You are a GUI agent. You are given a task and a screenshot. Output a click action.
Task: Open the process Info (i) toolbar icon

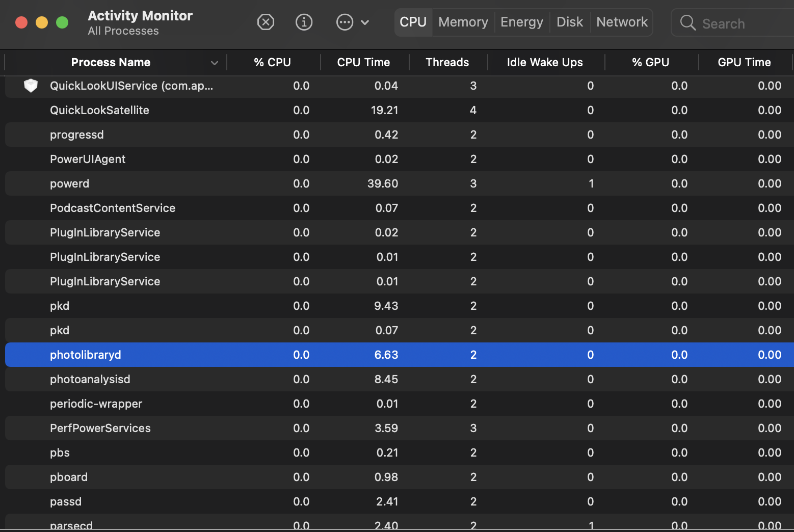point(304,22)
